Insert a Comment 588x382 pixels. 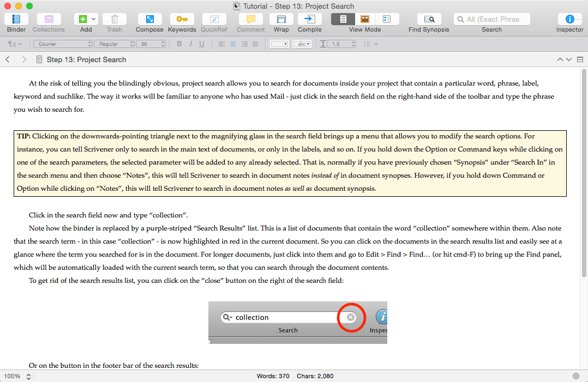250,19
